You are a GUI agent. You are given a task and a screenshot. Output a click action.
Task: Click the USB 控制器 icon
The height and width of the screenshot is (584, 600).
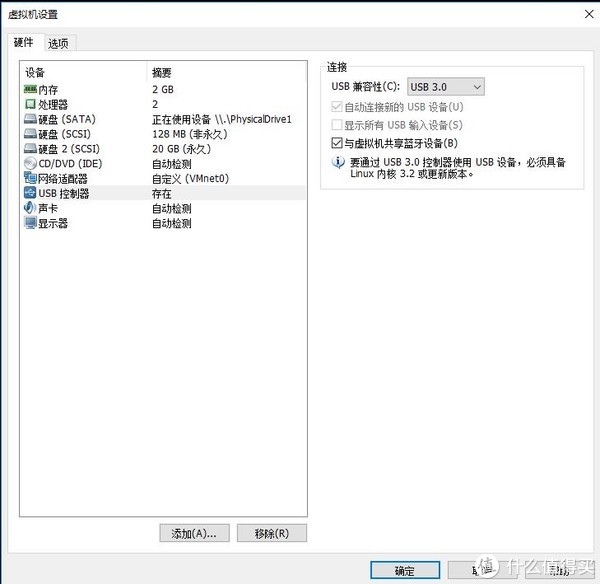30,193
